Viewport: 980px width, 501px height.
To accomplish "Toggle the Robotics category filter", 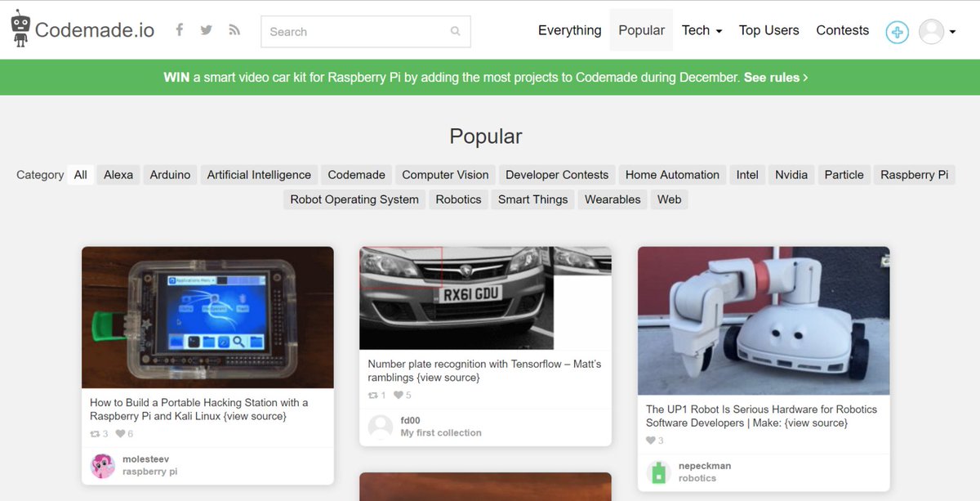I will coord(458,199).
